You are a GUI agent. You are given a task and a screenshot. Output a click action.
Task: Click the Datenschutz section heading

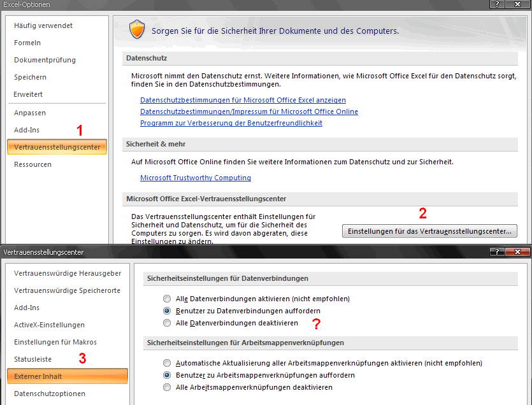[147, 58]
